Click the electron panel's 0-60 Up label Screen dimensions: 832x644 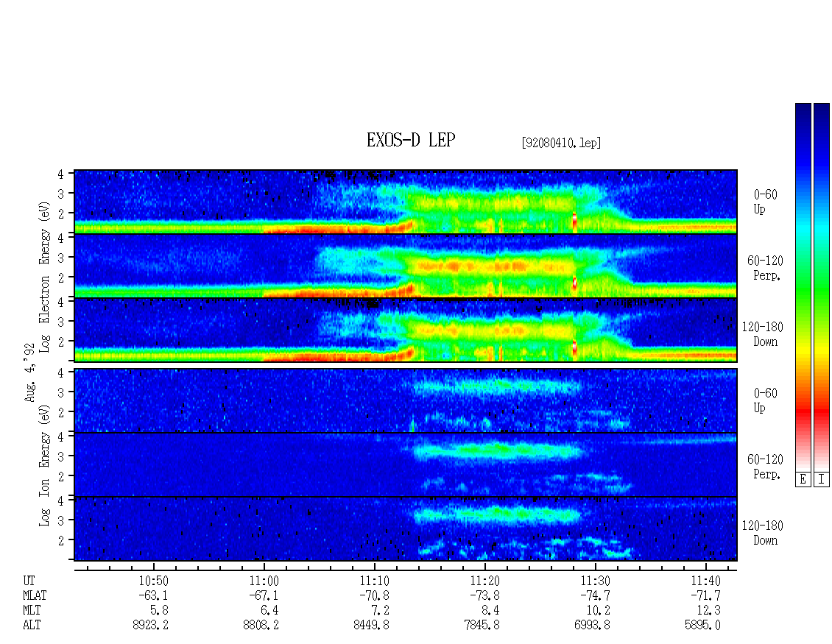click(765, 202)
